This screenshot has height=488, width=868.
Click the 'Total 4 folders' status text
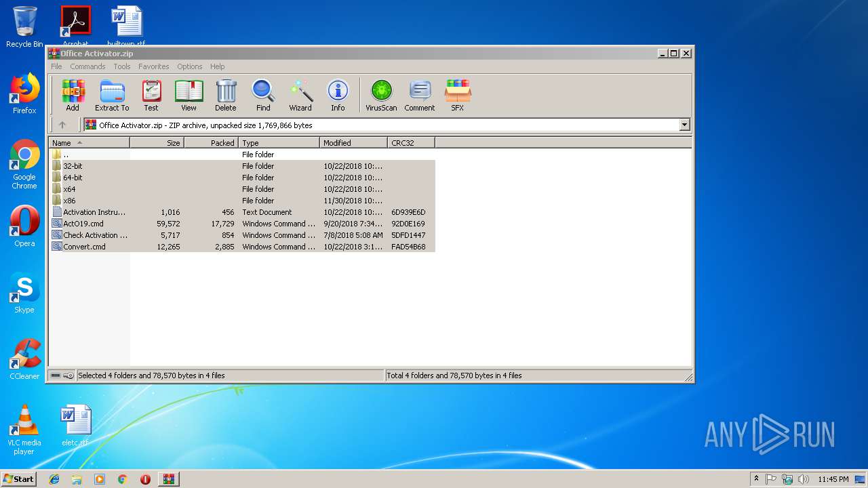pos(454,375)
